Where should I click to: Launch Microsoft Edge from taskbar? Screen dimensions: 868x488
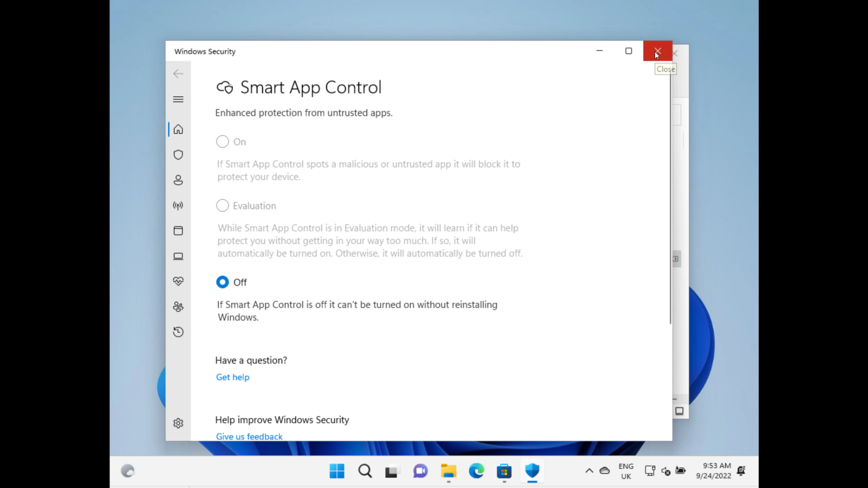[476, 471]
